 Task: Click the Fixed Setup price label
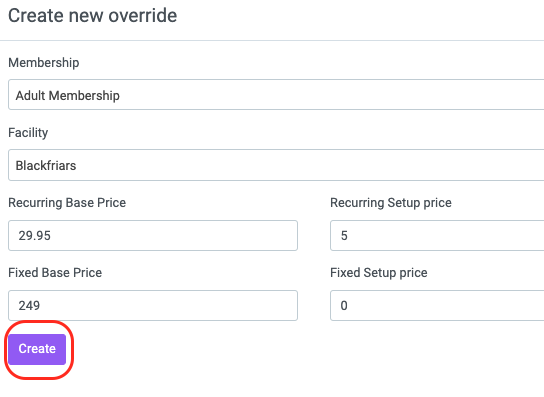pyautogui.click(x=379, y=273)
